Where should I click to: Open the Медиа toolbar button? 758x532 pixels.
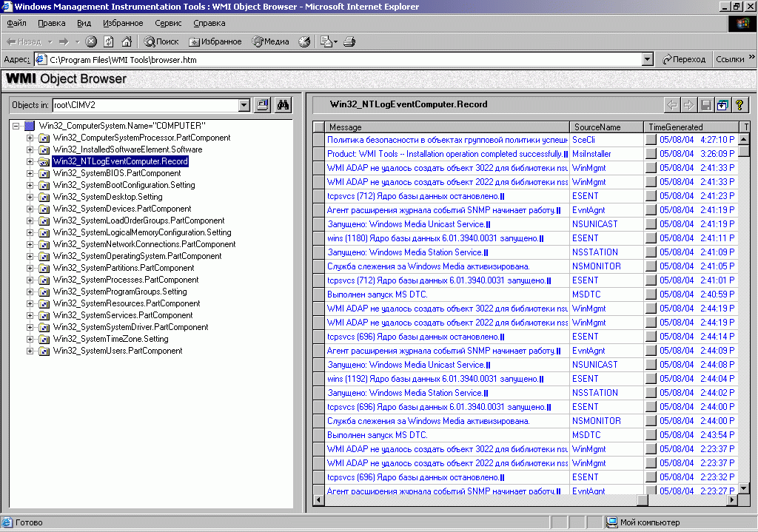pos(271,41)
